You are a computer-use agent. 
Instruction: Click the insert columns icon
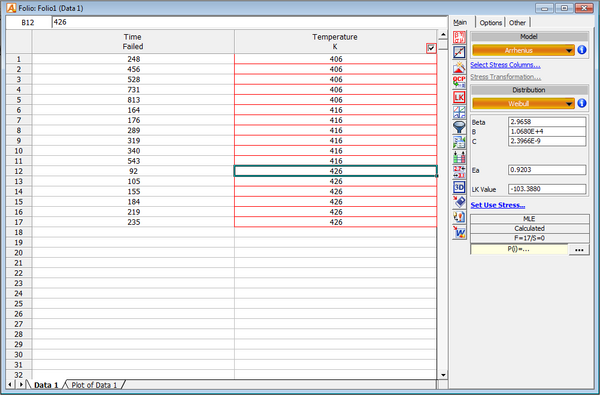[x=459, y=157]
